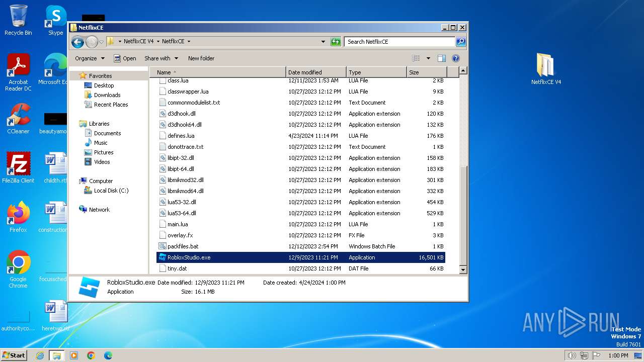Click taskbar Windows Media Player icon
644x362 pixels.
coord(74,355)
